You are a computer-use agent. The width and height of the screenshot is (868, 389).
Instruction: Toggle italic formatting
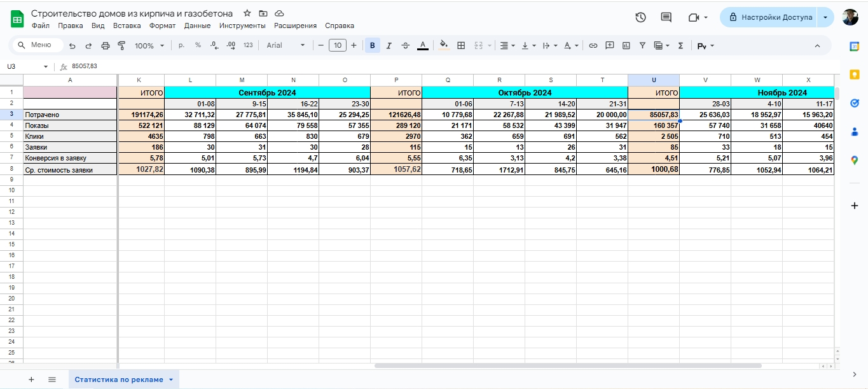389,46
